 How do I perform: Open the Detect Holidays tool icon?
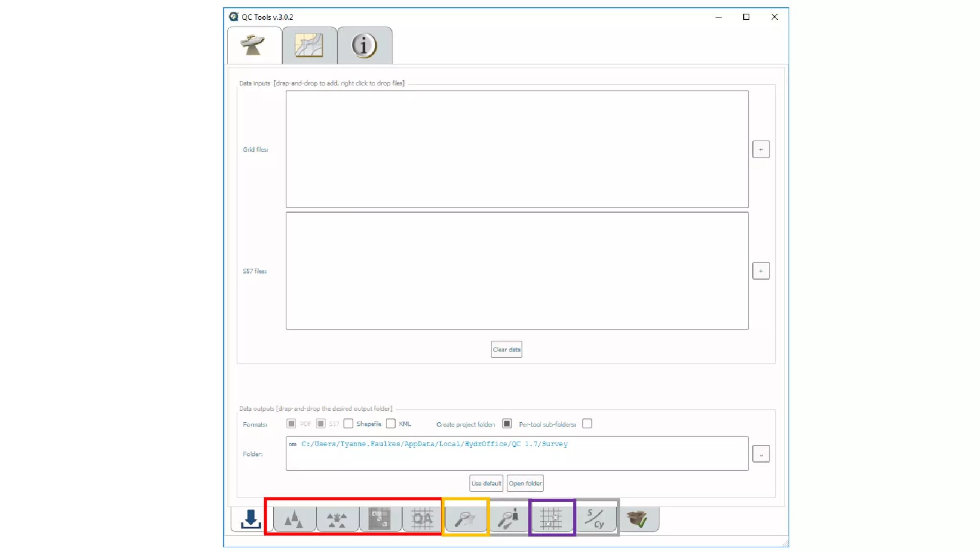pyautogui.click(x=379, y=519)
